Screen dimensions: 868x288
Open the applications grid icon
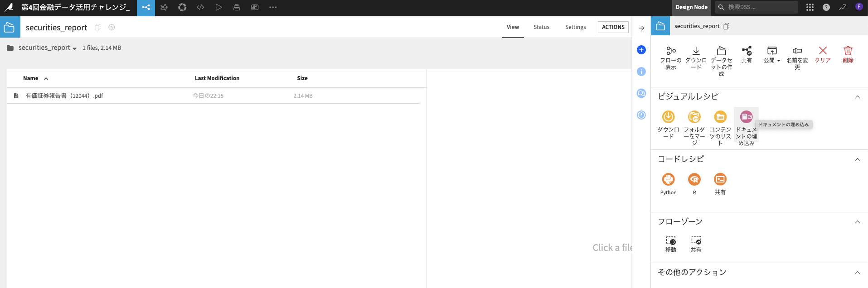(810, 7)
